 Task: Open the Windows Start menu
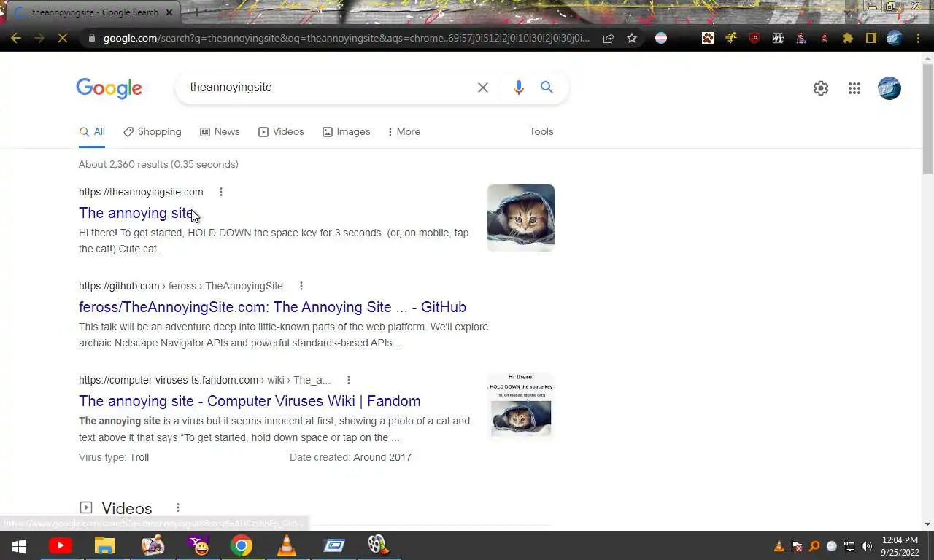[x=19, y=545]
